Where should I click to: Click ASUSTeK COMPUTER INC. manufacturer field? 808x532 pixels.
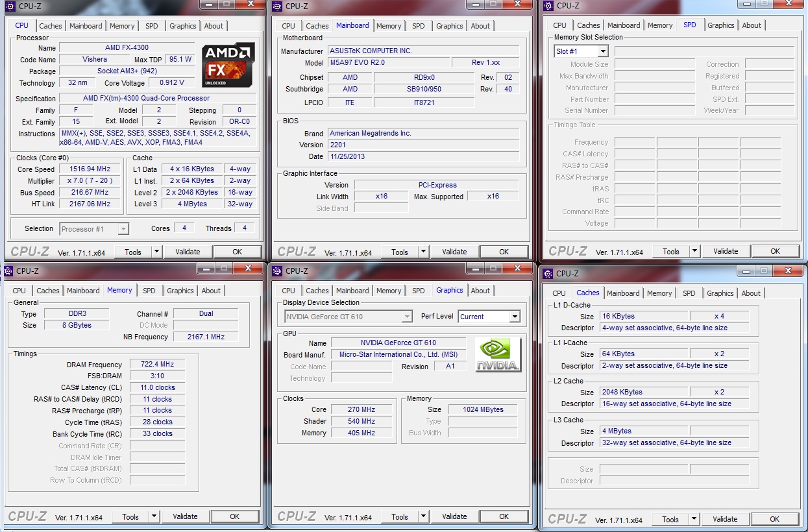tap(423, 51)
